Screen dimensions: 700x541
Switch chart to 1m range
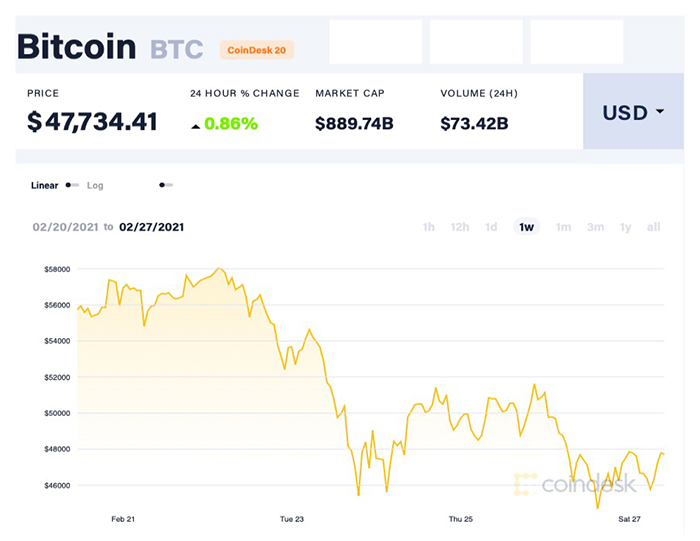coord(563,227)
